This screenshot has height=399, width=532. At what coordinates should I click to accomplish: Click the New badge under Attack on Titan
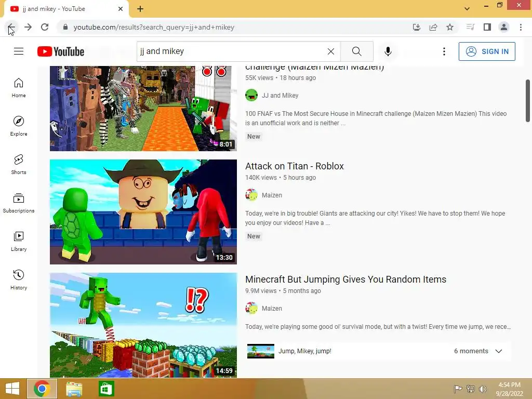click(x=254, y=236)
